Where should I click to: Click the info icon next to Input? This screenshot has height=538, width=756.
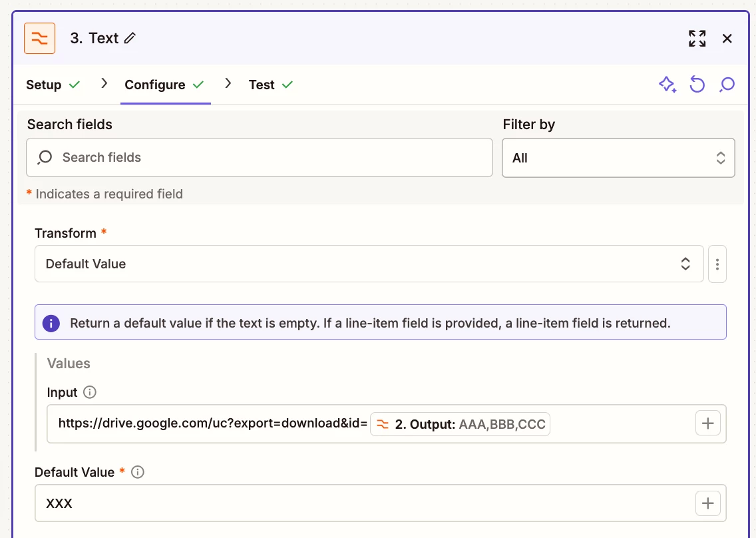coord(90,392)
